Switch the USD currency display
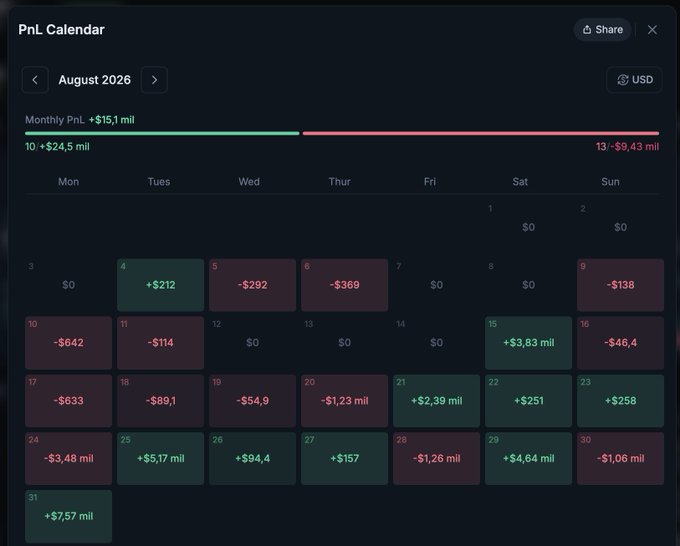The width and height of the screenshot is (680, 546). [634, 80]
